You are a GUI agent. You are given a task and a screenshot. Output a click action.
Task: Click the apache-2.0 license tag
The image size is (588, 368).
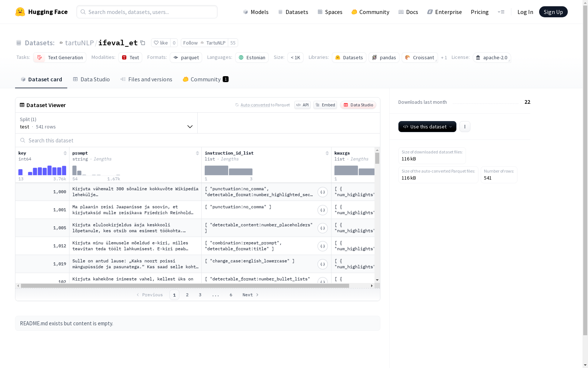[x=492, y=57]
